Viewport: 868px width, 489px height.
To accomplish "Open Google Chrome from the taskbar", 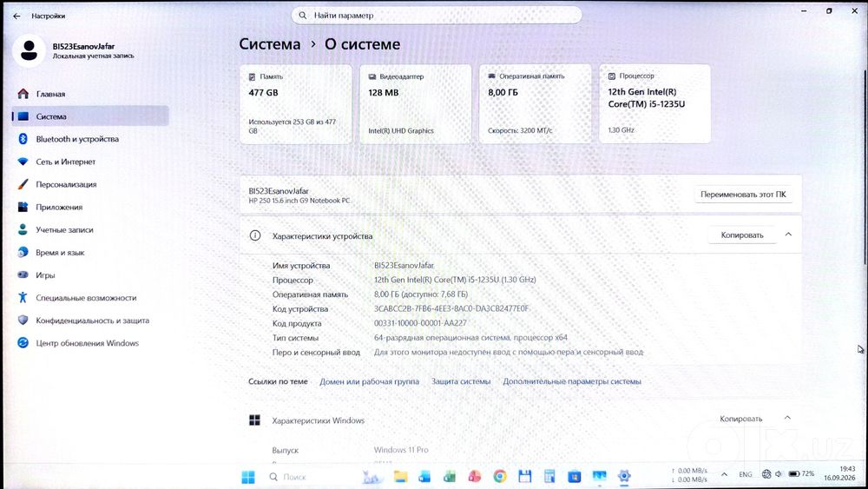I will tap(500, 476).
